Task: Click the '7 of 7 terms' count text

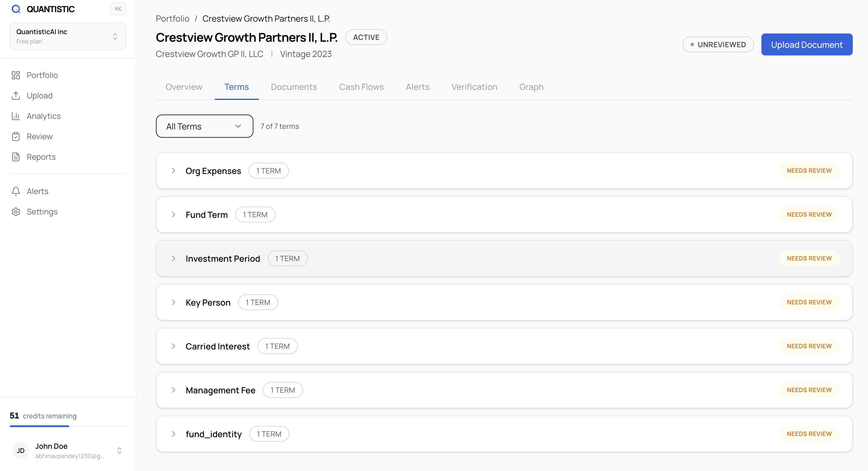Action: 280,126
